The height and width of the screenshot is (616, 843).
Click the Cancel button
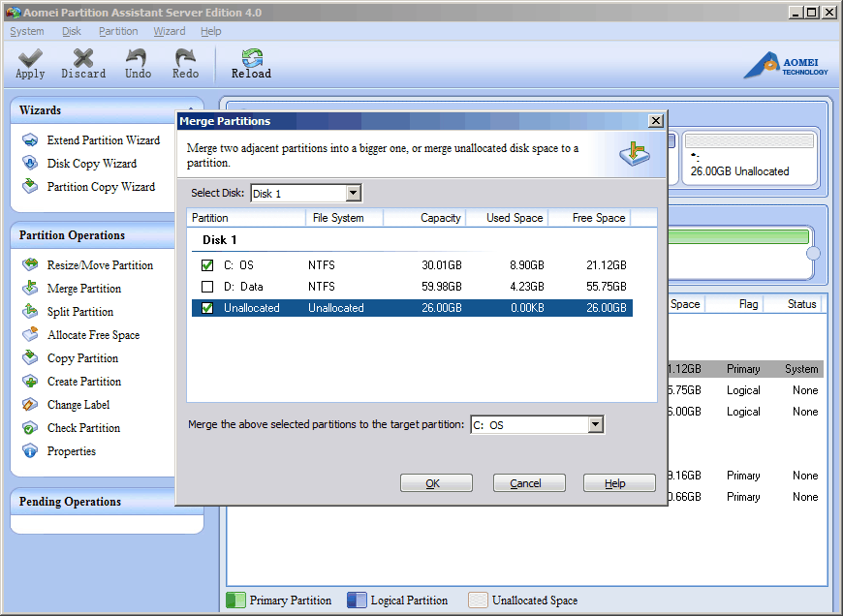click(x=529, y=483)
